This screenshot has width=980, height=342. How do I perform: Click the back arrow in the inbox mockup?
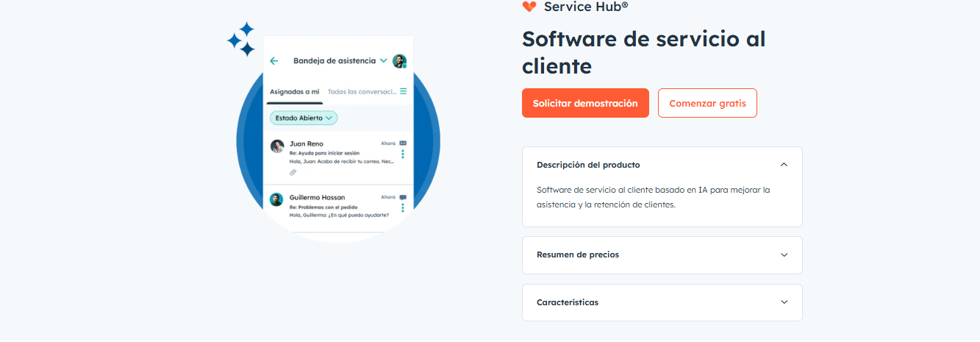pyautogui.click(x=274, y=61)
